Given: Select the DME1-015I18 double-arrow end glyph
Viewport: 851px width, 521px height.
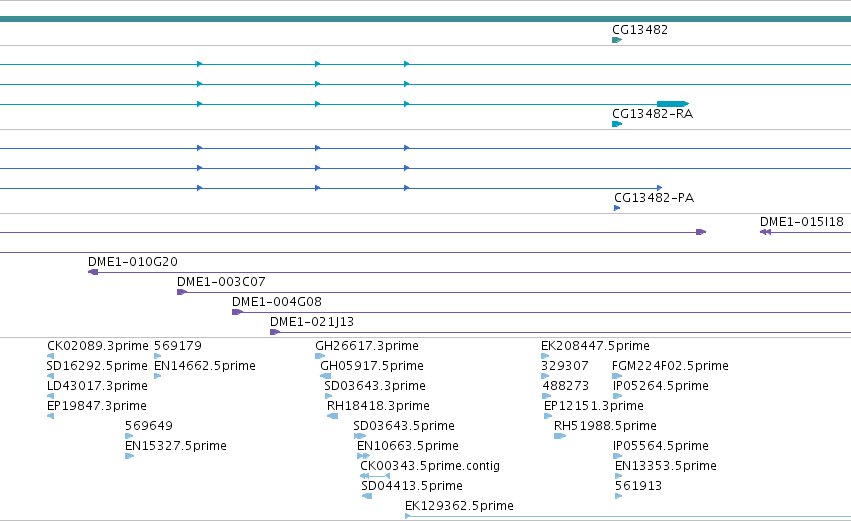Looking at the screenshot, I should [765, 232].
